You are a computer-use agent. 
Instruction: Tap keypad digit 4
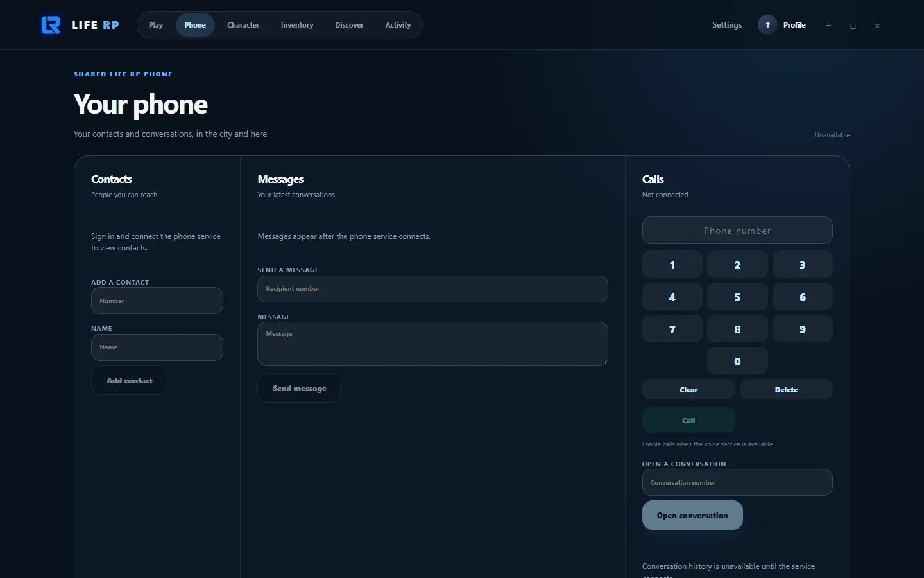[672, 297]
